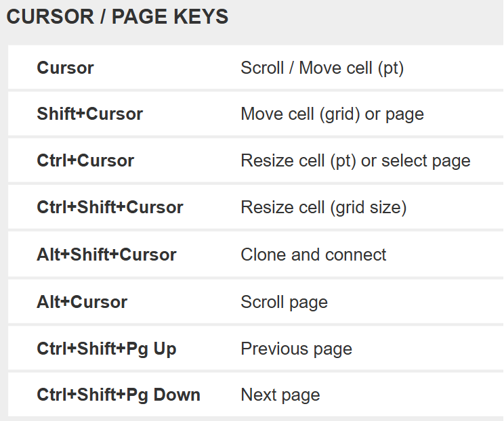
Task: Select the Alt+Cursor shortcut label
Action: (x=82, y=302)
